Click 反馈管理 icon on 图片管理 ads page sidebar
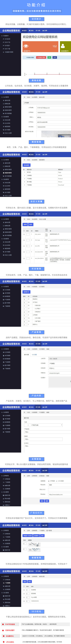The height and width of the screenshot is (644, 71). click(3, 544)
